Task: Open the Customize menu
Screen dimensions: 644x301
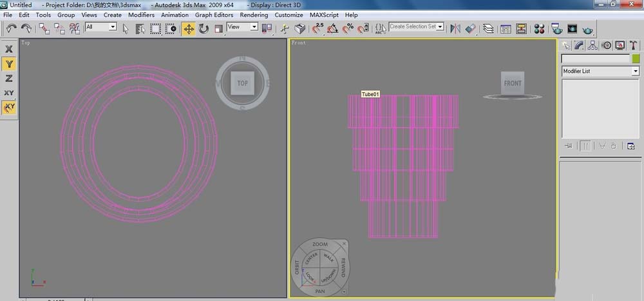Action: click(x=289, y=15)
